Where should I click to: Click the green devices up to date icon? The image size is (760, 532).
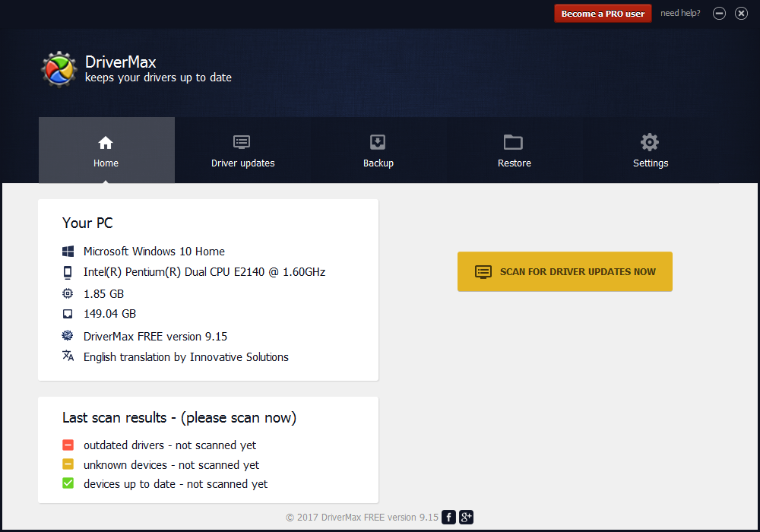click(68, 483)
